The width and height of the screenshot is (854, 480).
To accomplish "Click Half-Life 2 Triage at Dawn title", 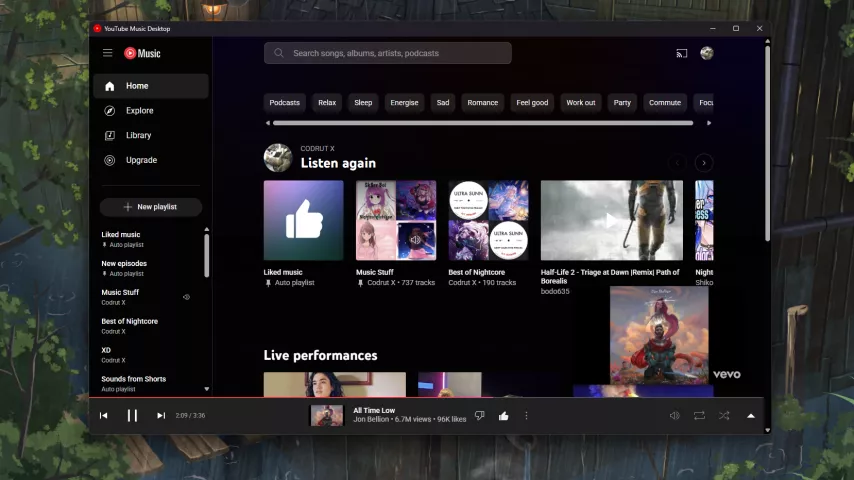I will point(610,277).
